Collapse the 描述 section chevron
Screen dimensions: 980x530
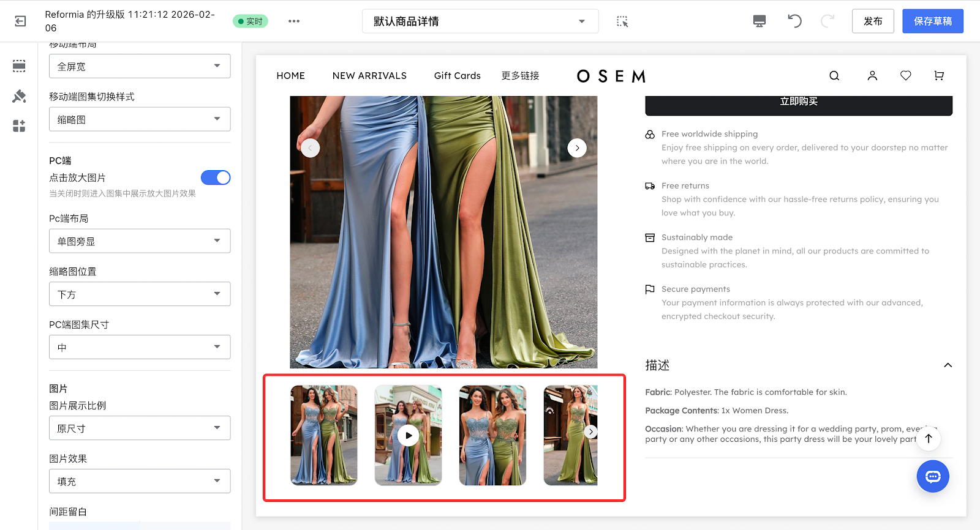[948, 365]
